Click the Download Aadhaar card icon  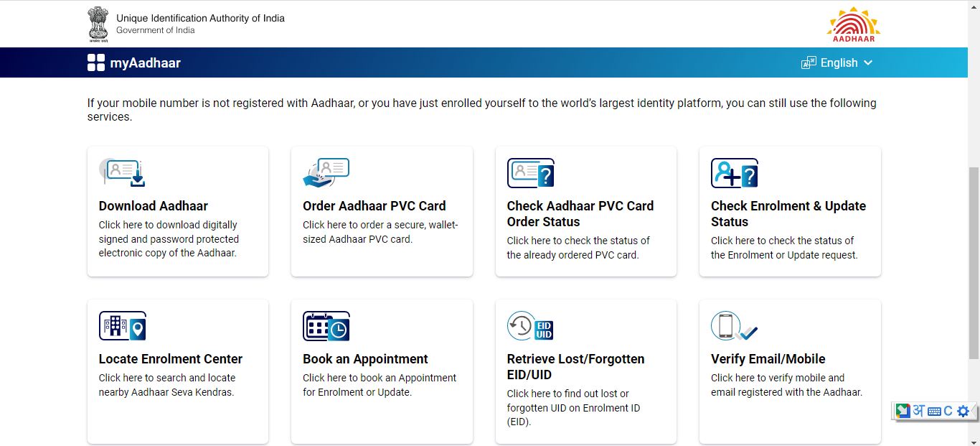pos(123,173)
